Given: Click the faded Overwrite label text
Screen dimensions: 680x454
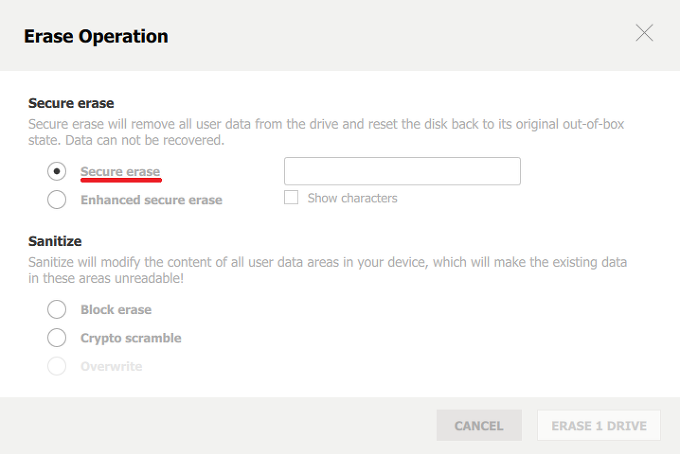Looking at the screenshot, I should pyautogui.click(x=111, y=366).
